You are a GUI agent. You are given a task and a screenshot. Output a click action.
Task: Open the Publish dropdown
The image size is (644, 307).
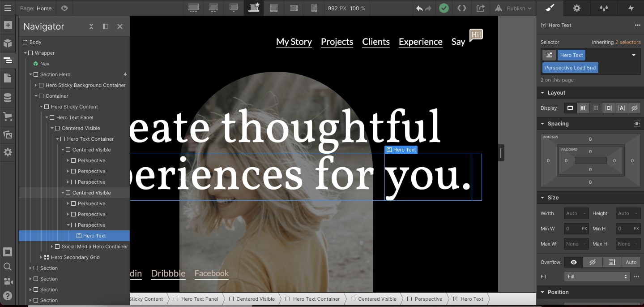tap(514, 8)
